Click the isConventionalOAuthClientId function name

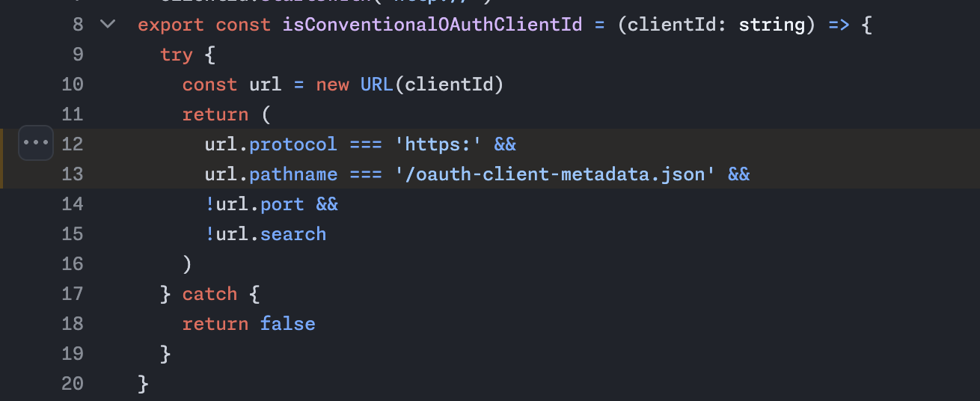click(432, 24)
